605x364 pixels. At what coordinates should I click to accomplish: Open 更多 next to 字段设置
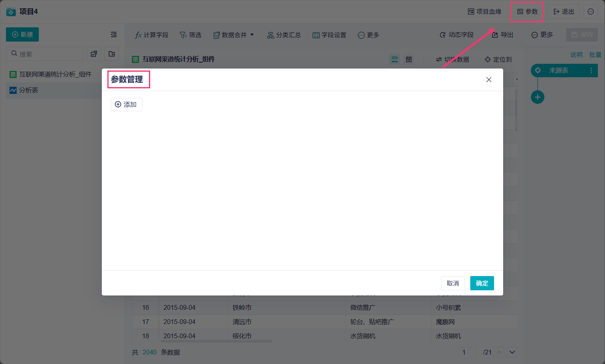[x=368, y=35]
